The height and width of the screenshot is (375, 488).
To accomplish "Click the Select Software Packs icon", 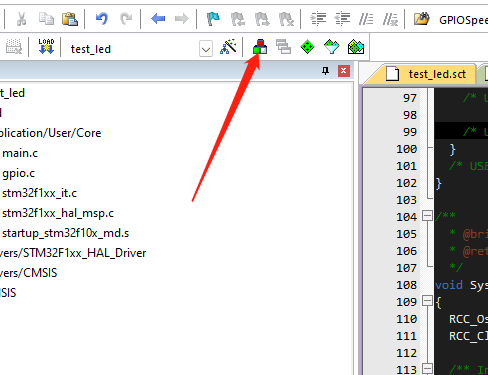I will [x=332, y=47].
